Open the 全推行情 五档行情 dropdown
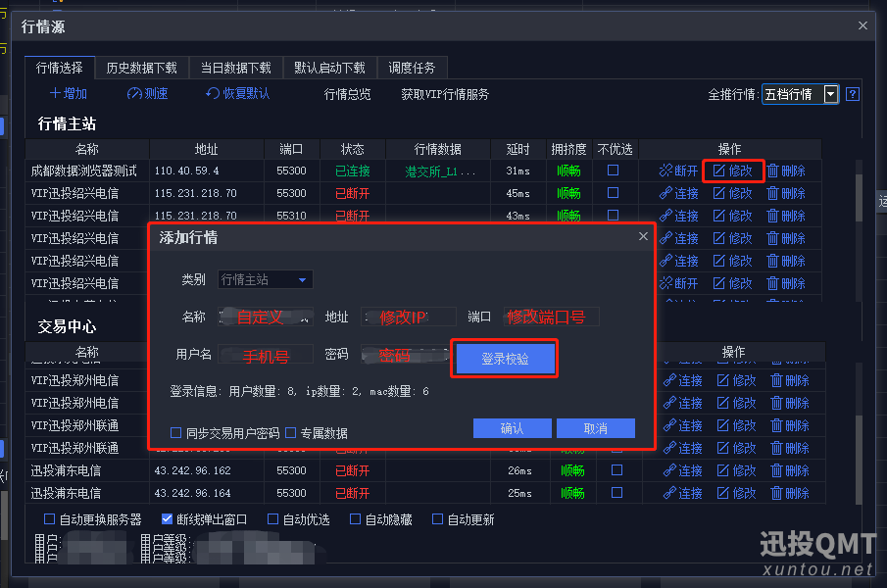 [x=800, y=94]
